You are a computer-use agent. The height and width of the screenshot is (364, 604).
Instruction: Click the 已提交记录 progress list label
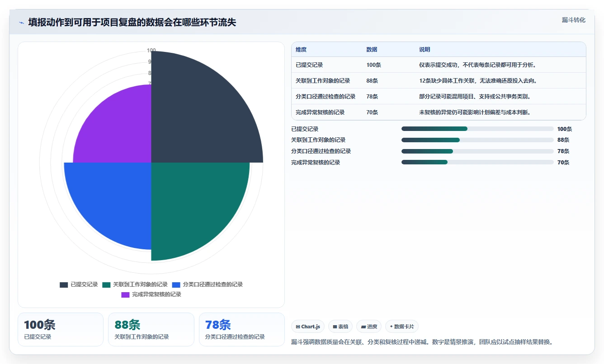tap(305, 129)
